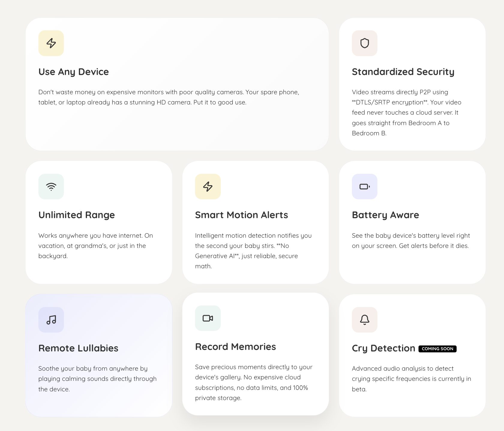504x431 pixels.
Task: Expand the Record Memories feature card
Action: click(x=255, y=356)
